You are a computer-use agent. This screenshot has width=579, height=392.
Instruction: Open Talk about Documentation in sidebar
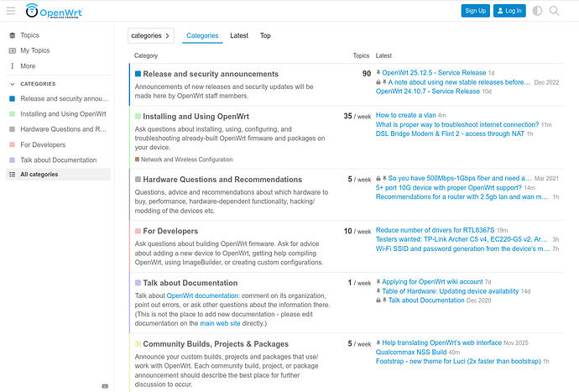(x=59, y=160)
